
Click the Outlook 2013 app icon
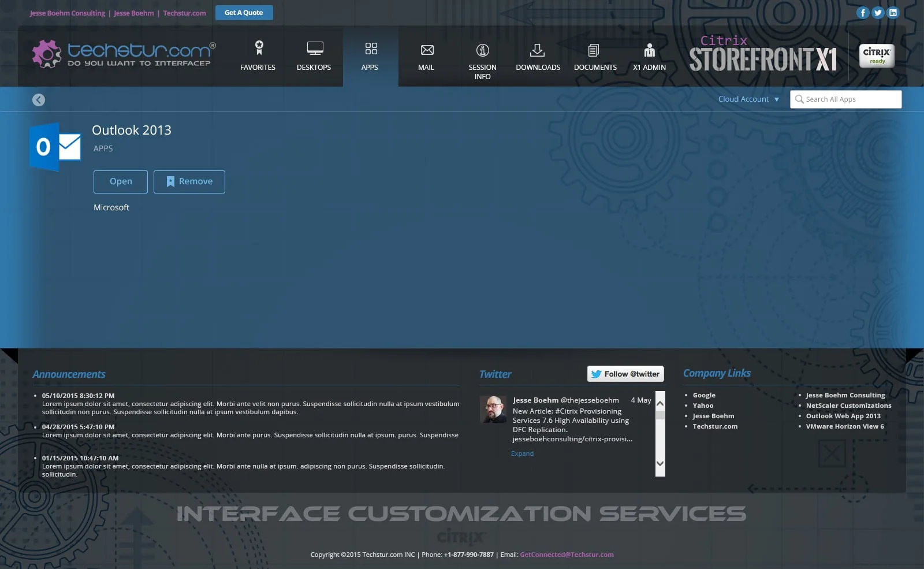point(55,147)
